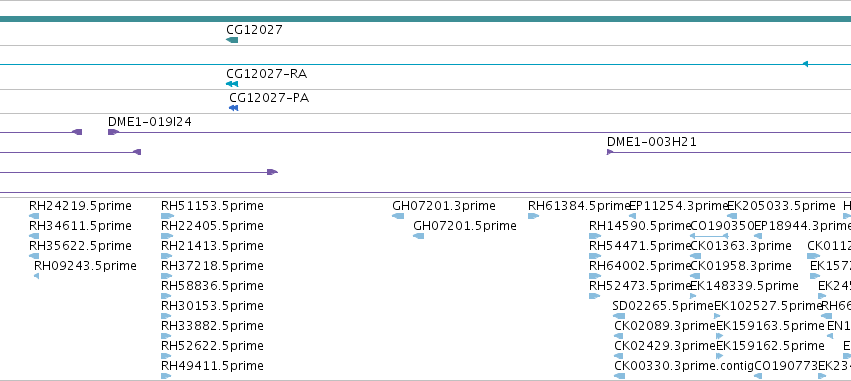Select the EP11254.3prime small arrow glyph
851x381 pixels.
tap(632, 216)
